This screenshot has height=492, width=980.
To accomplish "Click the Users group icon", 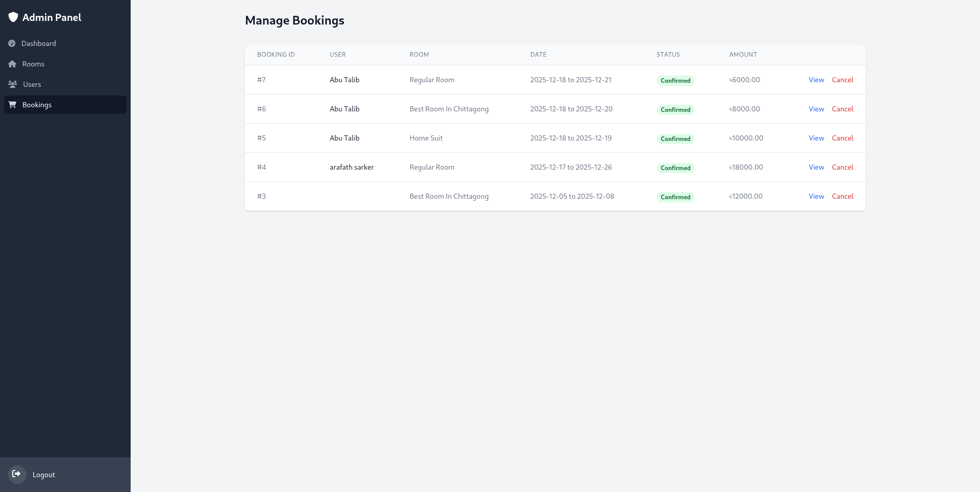I will (13, 84).
